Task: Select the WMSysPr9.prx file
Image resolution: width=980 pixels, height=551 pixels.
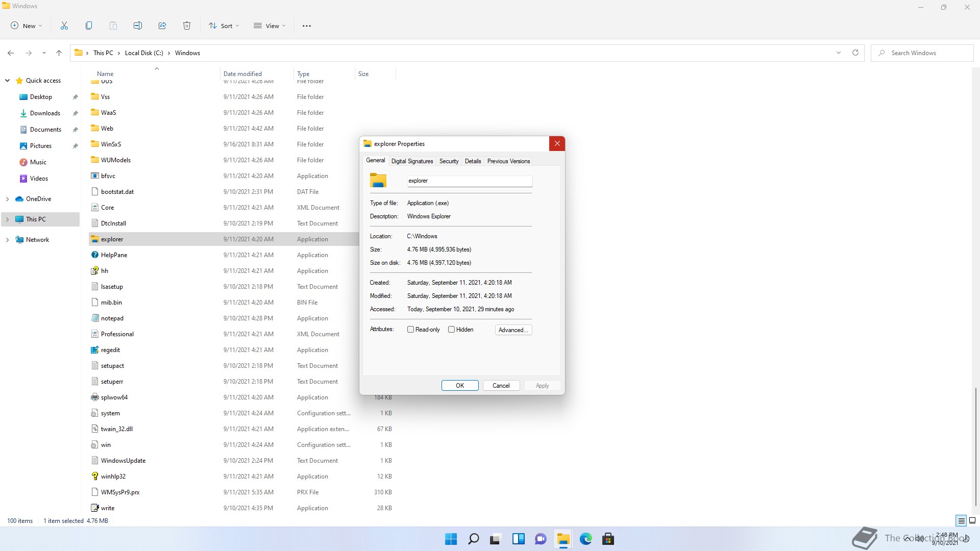Action: pos(120,492)
